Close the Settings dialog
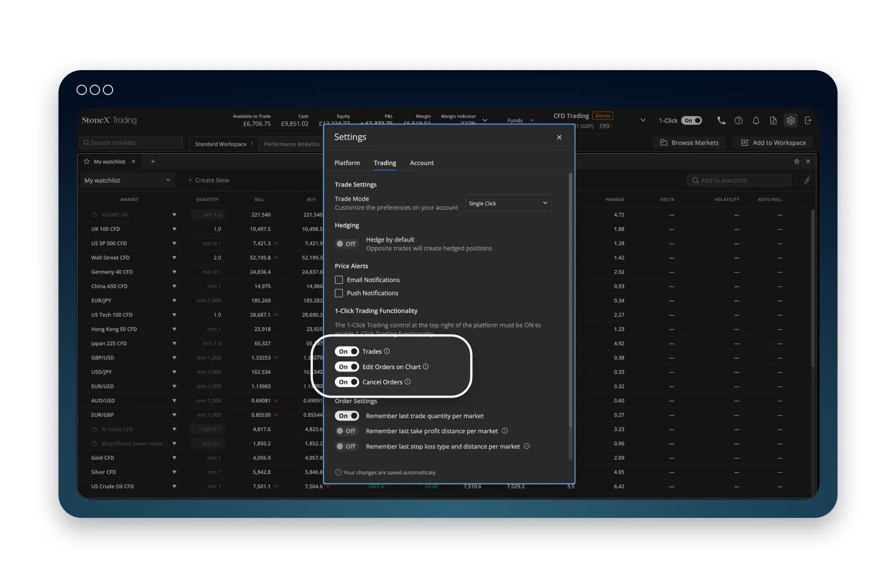The width and height of the screenshot is (896, 588). pyautogui.click(x=559, y=137)
